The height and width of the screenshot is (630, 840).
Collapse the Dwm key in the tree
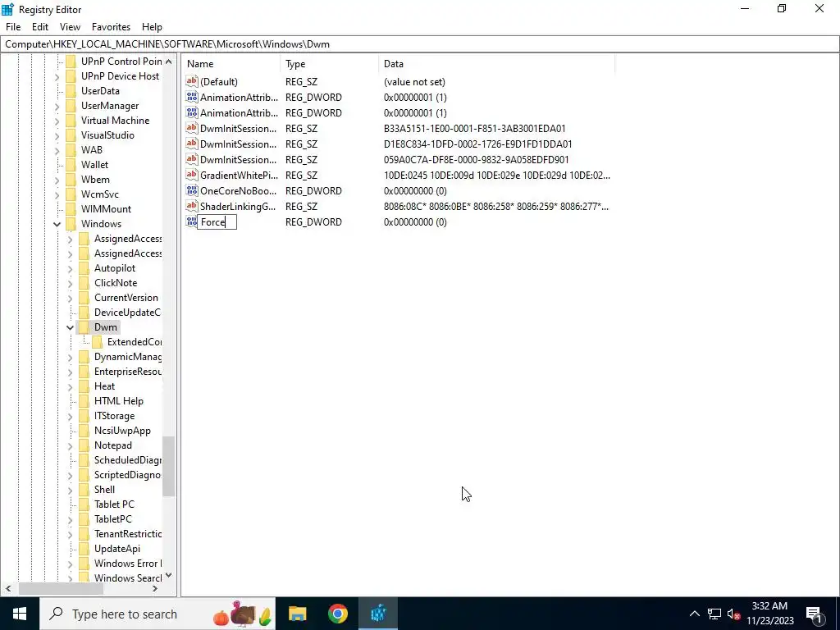[x=71, y=327]
